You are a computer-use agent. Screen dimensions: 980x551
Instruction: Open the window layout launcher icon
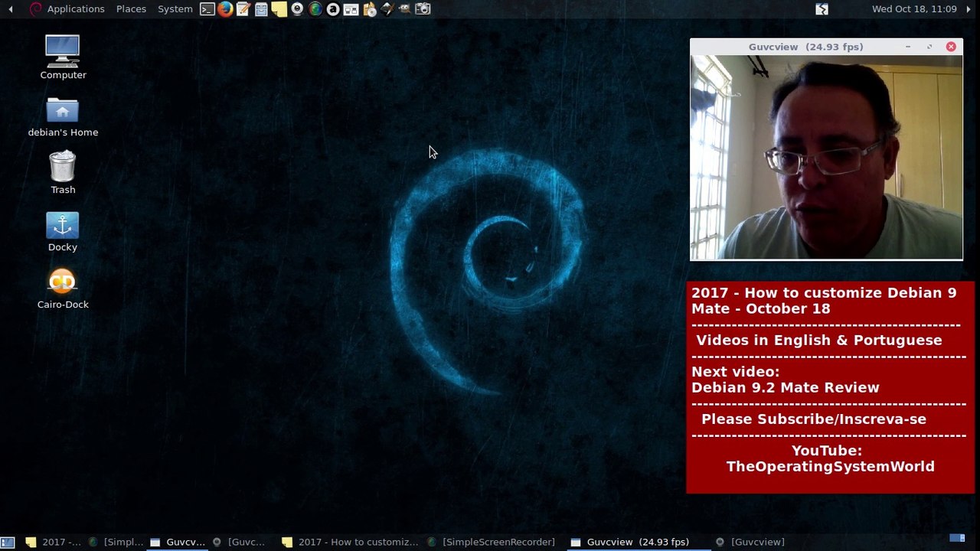tap(351, 9)
